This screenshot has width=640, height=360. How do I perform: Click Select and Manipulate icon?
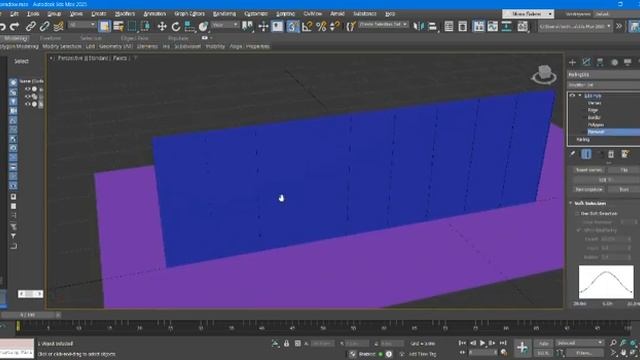click(x=263, y=27)
